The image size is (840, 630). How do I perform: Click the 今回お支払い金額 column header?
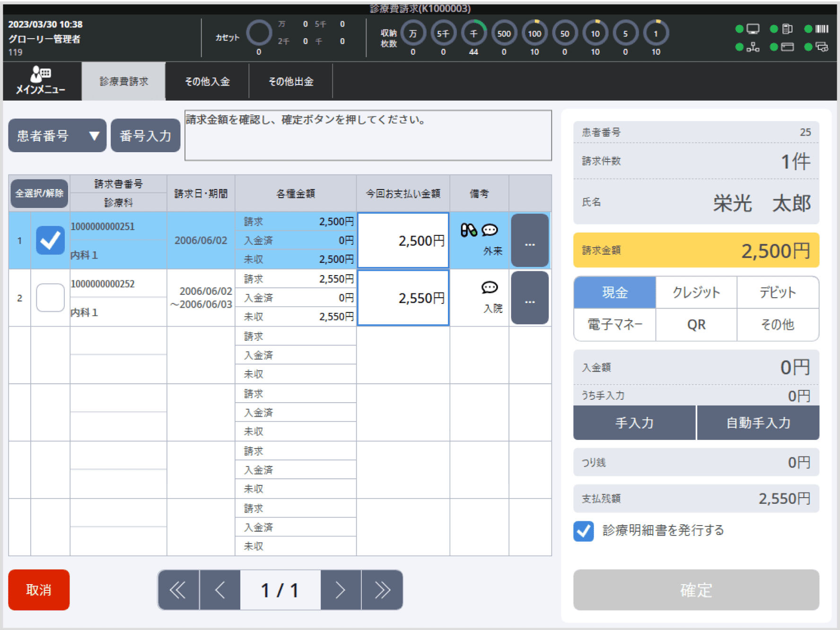click(403, 193)
